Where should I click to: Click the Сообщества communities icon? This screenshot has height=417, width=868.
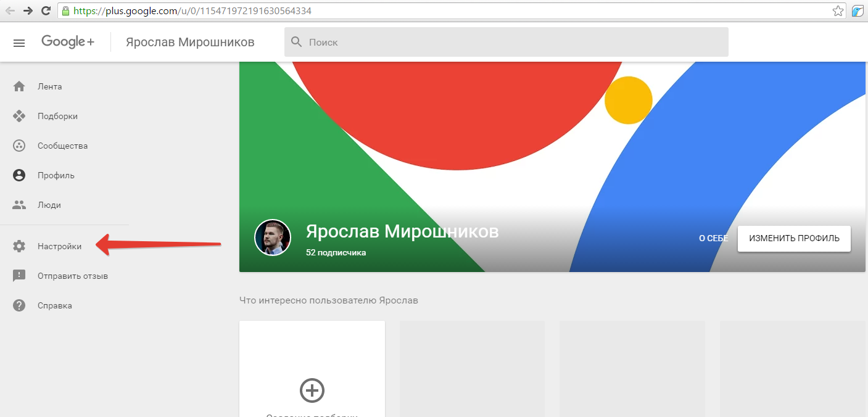coord(19,146)
